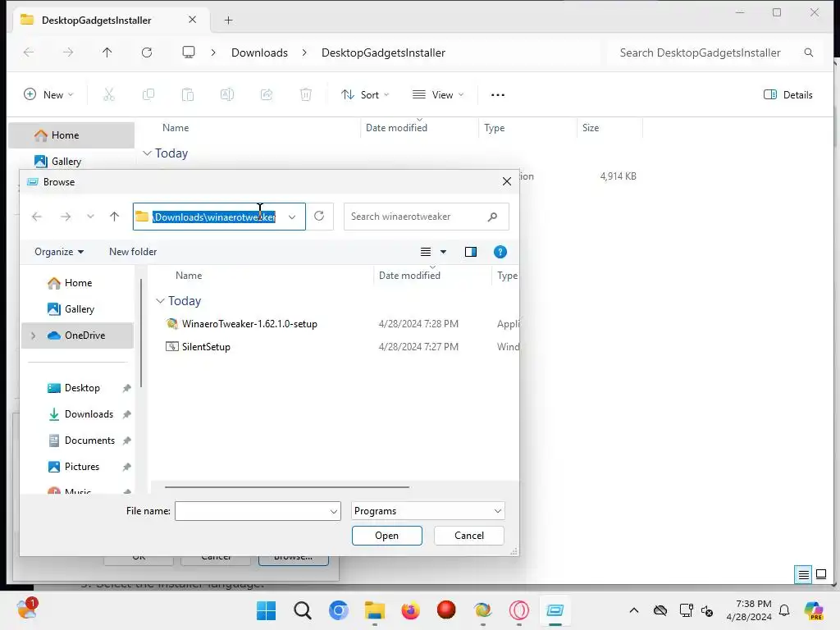Collapse the Today group in Browse dialog

(160, 301)
